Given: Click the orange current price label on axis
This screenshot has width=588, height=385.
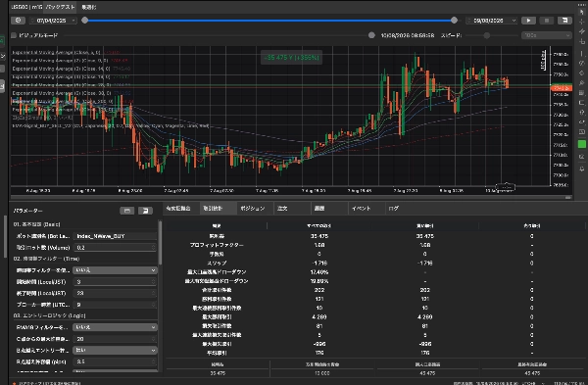Looking at the screenshot, I should pyautogui.click(x=561, y=88).
